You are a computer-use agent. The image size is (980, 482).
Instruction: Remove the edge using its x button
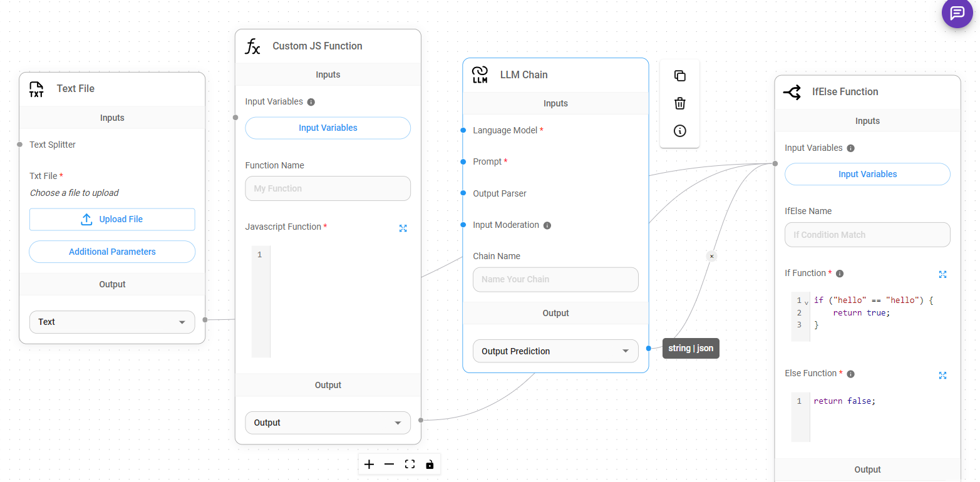[x=711, y=256]
